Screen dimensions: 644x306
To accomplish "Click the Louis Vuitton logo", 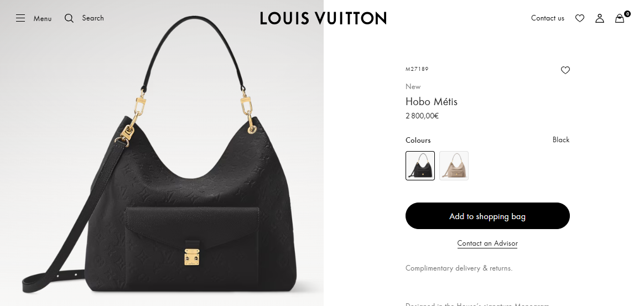I will tap(323, 18).
